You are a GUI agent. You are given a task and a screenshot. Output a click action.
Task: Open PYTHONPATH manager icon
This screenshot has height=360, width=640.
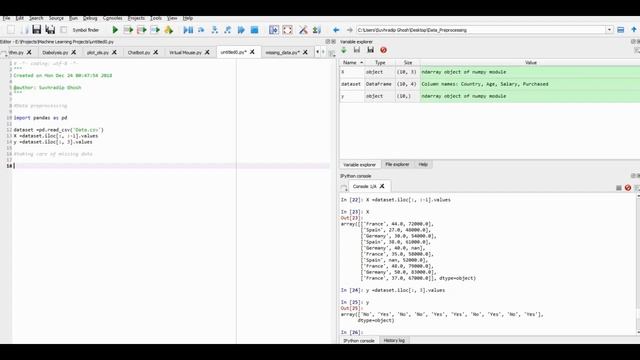pos(316,30)
